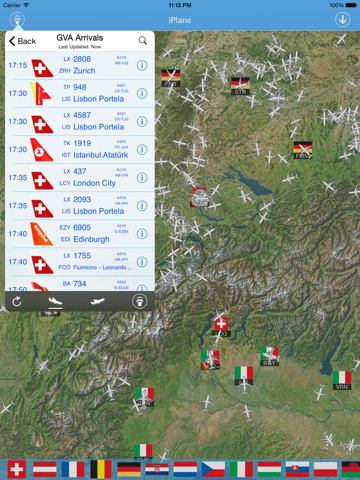Select the Poland flag in bottom bar

pyautogui.click(x=326, y=469)
